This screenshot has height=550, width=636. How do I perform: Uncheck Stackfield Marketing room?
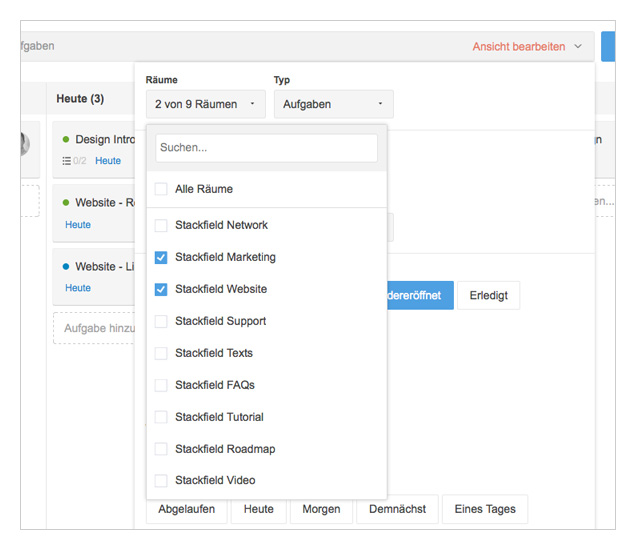(161, 257)
